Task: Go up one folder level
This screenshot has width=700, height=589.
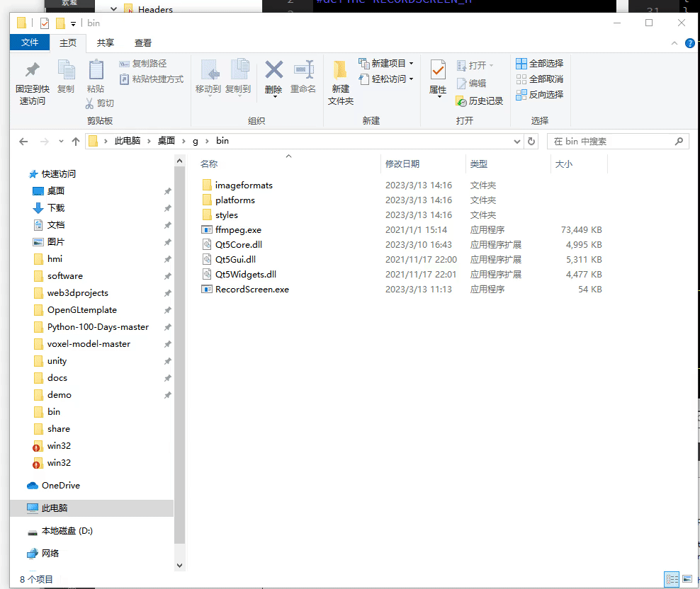Action: [75, 142]
